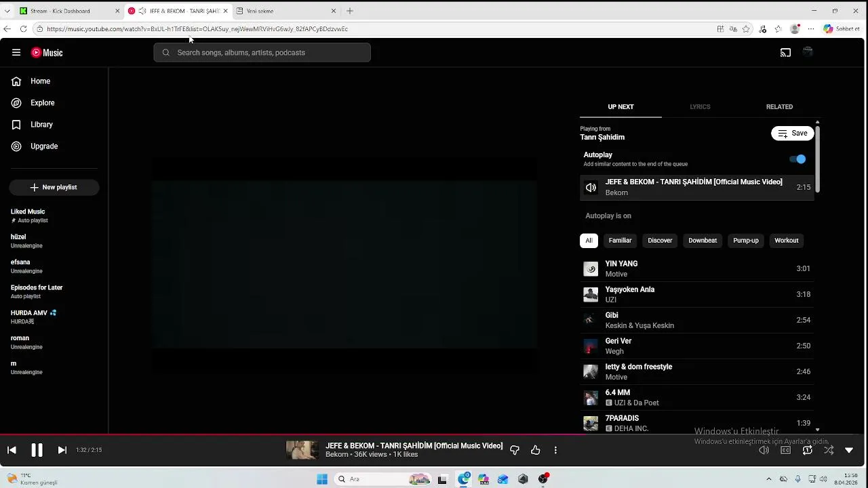Click the YouTube Music logo
The height and width of the screenshot is (488, 868).
click(x=47, y=52)
